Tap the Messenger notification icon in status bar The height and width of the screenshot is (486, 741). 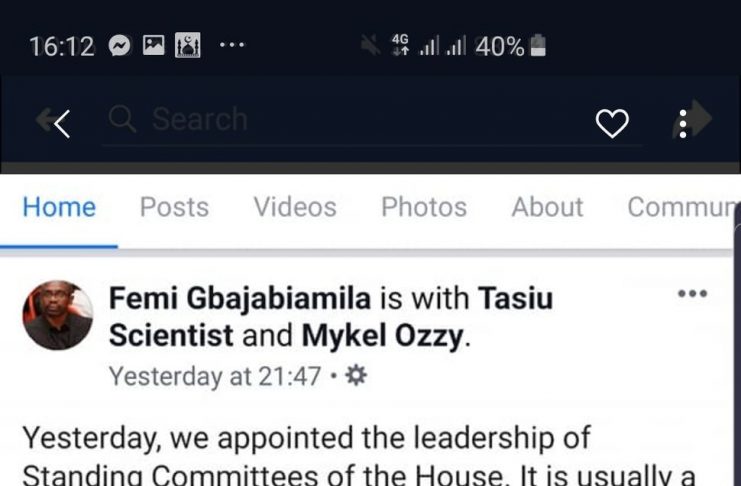click(120, 46)
